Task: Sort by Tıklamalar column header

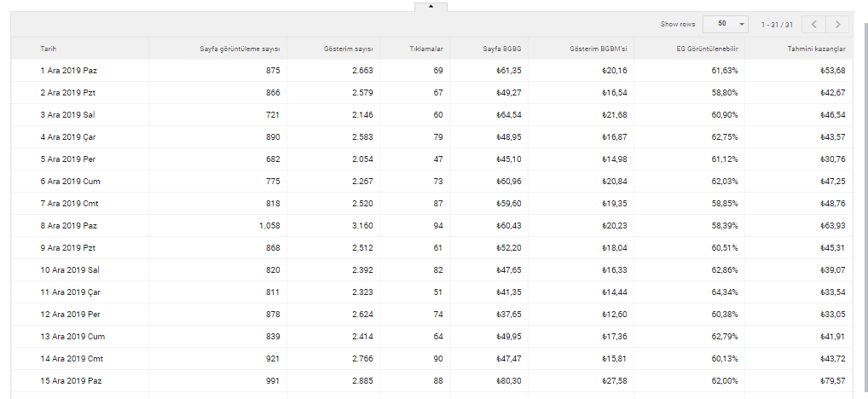Action: click(x=425, y=49)
